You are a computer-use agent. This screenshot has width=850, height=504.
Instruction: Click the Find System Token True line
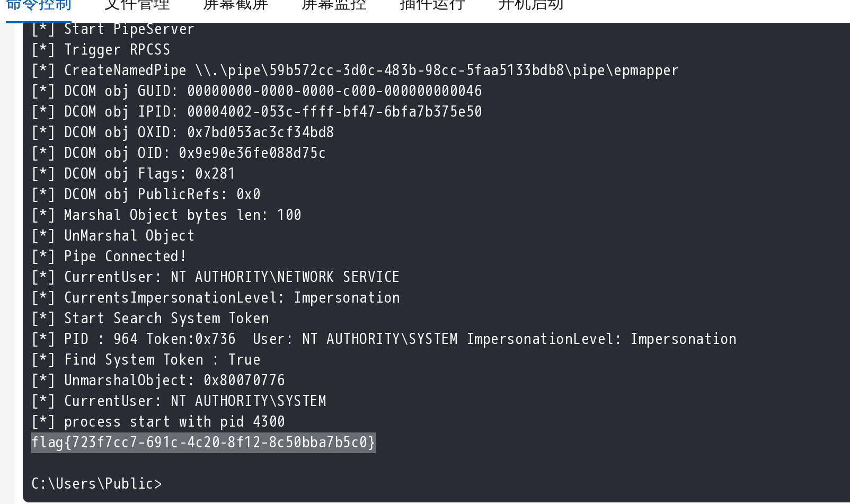click(146, 359)
